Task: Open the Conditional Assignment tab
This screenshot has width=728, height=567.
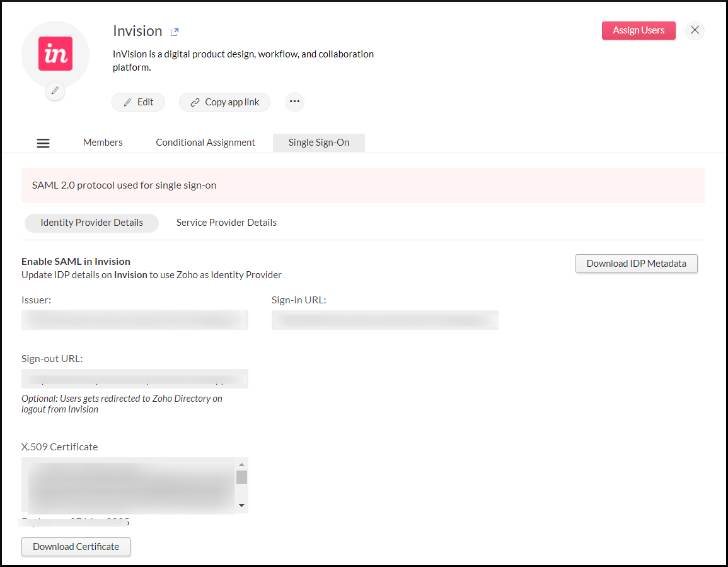Action: (205, 143)
